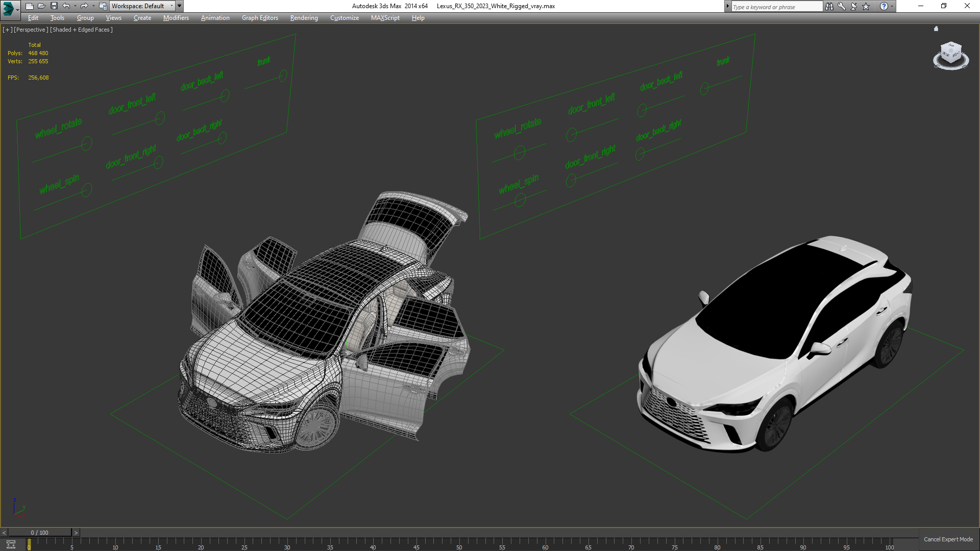Select left rig wheel_rotate slider circle
This screenshot has height=551, width=980.
coord(87,143)
